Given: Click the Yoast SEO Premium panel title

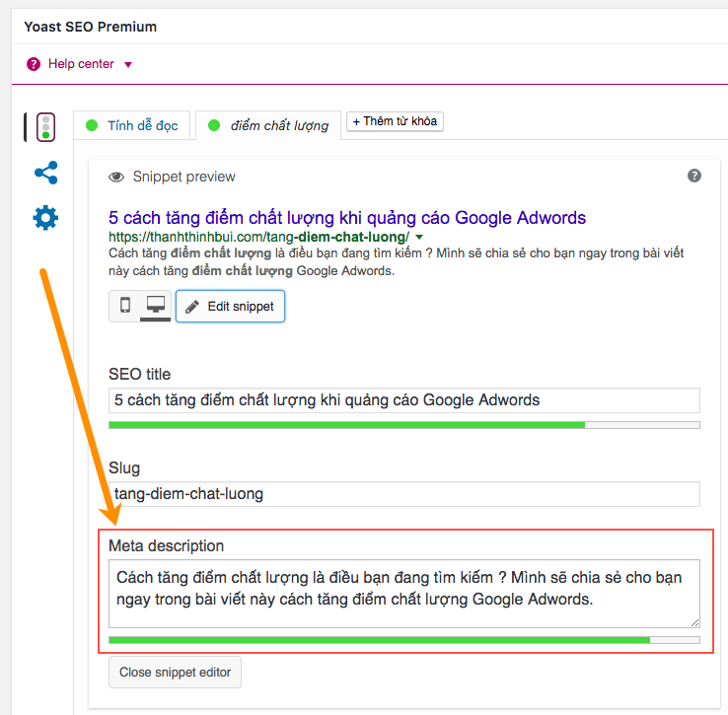Looking at the screenshot, I should (x=91, y=27).
